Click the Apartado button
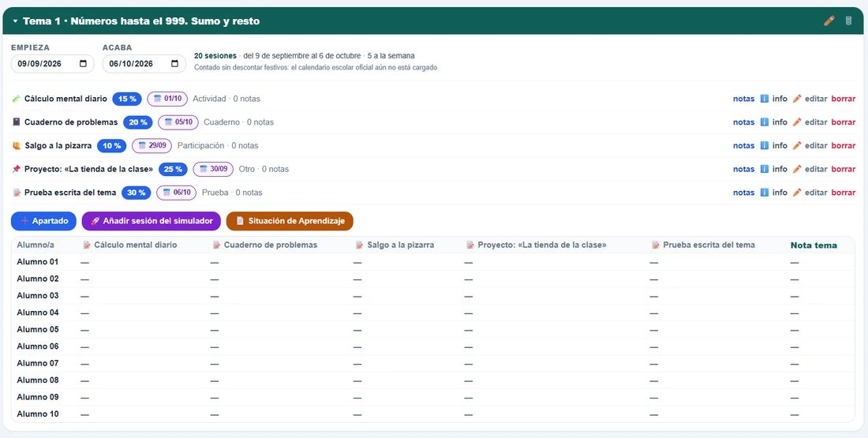868x438 pixels. pyautogui.click(x=43, y=221)
